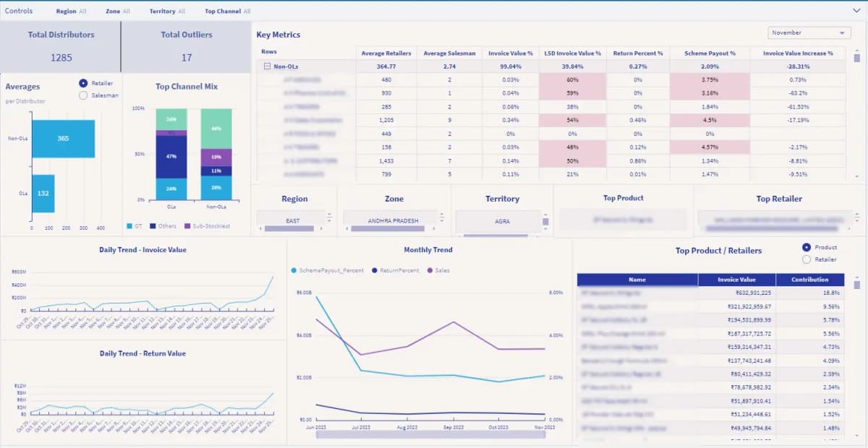Select AGRA in the Territory slicer
The image size is (868, 448).
(x=503, y=220)
